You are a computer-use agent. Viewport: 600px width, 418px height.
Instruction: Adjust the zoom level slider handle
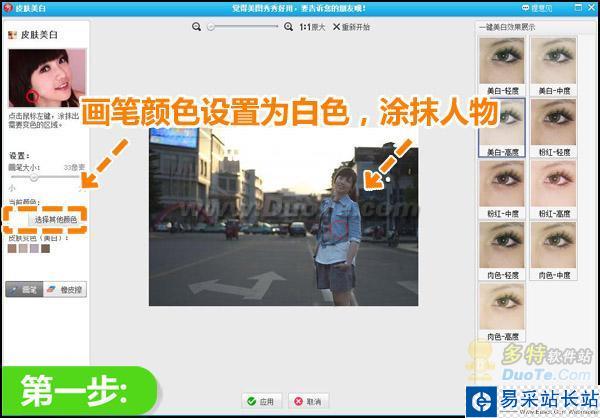click(210, 27)
